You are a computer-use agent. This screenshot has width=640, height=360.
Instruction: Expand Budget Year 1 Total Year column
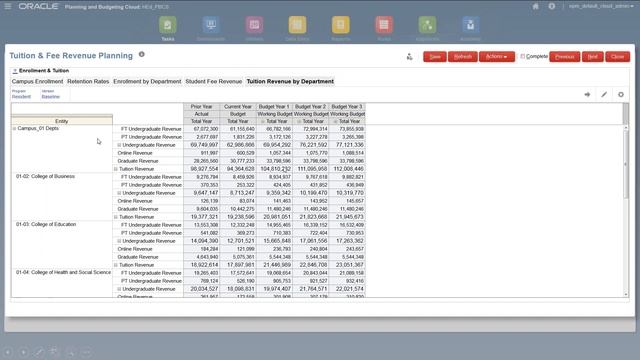[x=263, y=122]
